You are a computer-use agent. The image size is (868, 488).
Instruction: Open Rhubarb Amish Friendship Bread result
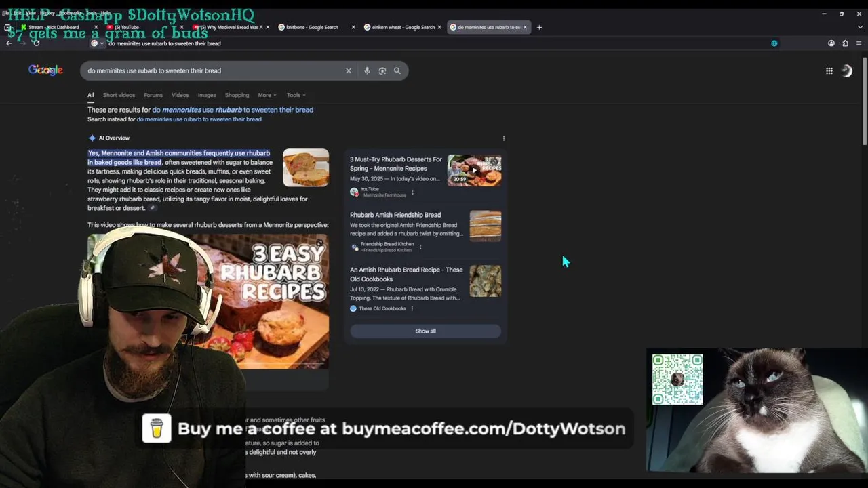click(x=395, y=215)
